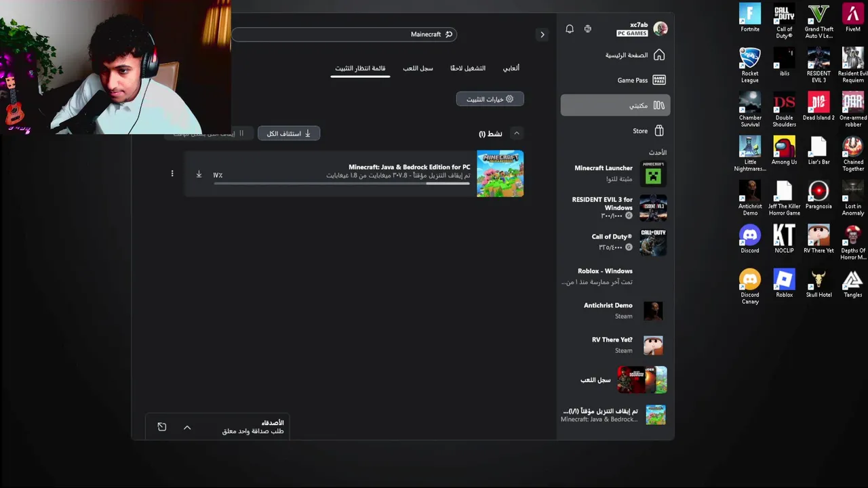The image size is (868, 488).
Task: Click the Lost in Anomaly desktop icon
Action: tap(853, 198)
